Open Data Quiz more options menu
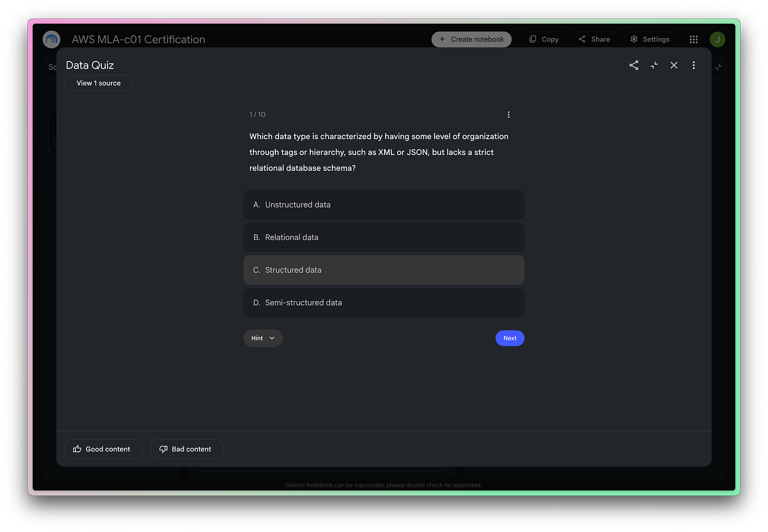 click(694, 65)
